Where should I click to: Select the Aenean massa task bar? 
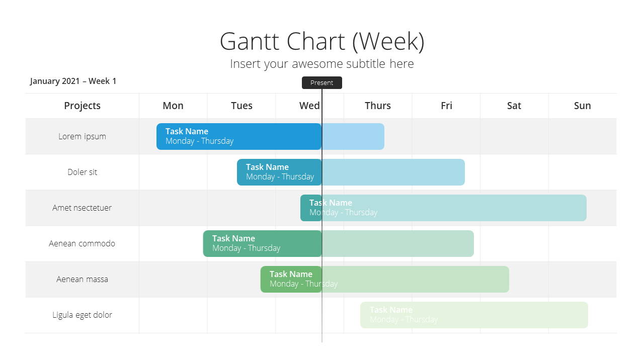point(385,279)
